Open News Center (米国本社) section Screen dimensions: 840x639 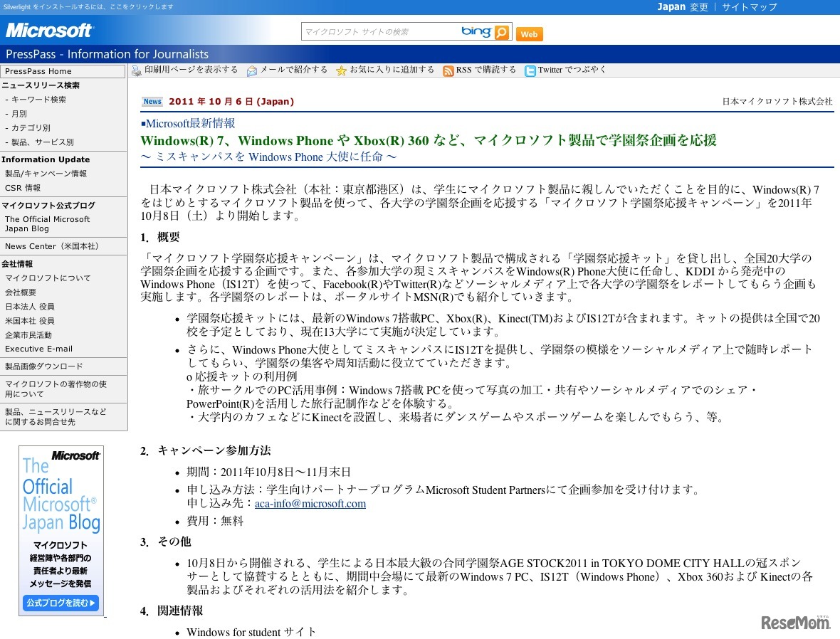coord(51,246)
